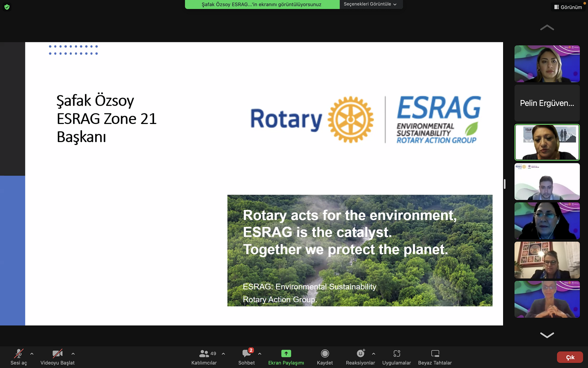Image resolution: width=588 pixels, height=368 pixels.
Task: Unmute with the Sesi aç microphone icon
Action: point(18,354)
